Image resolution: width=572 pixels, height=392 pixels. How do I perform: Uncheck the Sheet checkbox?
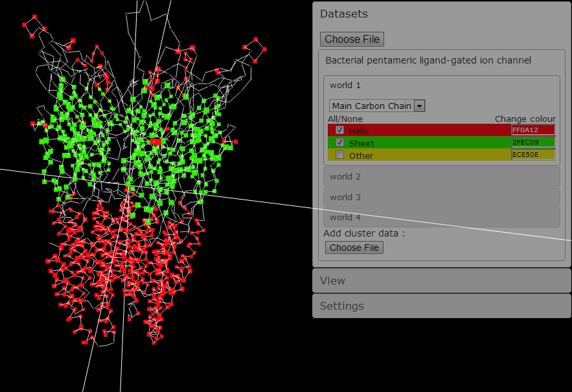tap(340, 143)
